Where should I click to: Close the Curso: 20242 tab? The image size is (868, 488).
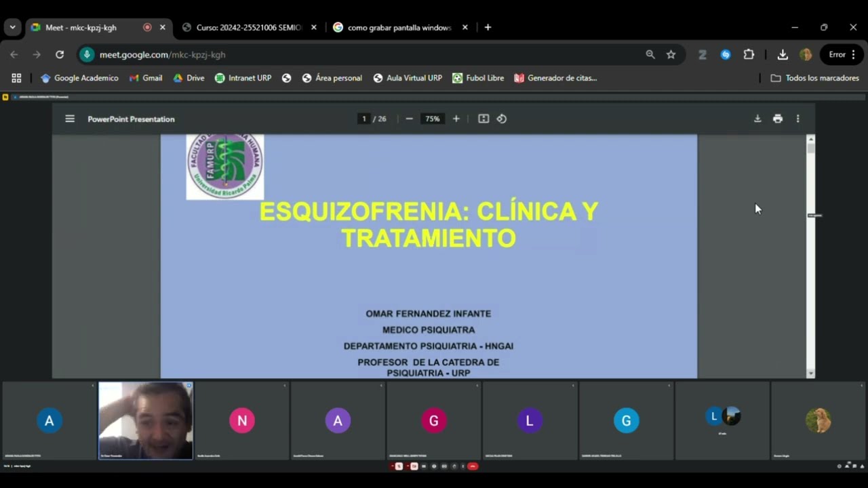coord(314,28)
